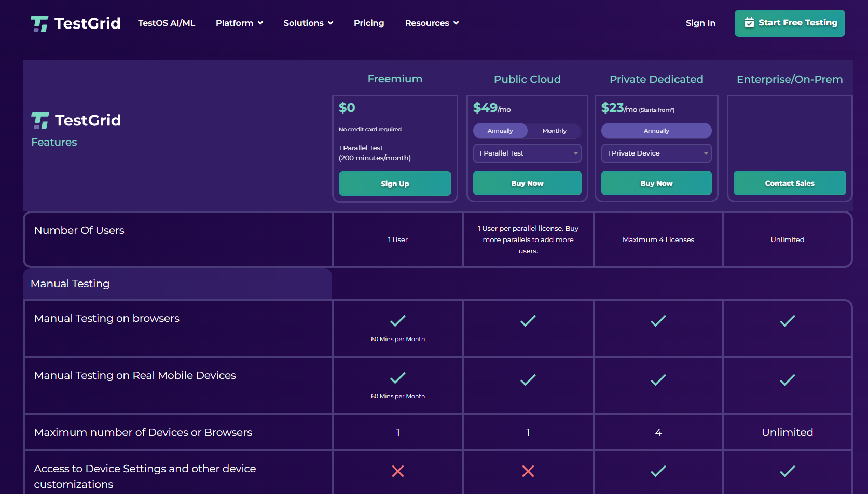This screenshot has height=494, width=868.
Task: Click the $0 Freemium price
Action: tap(347, 108)
